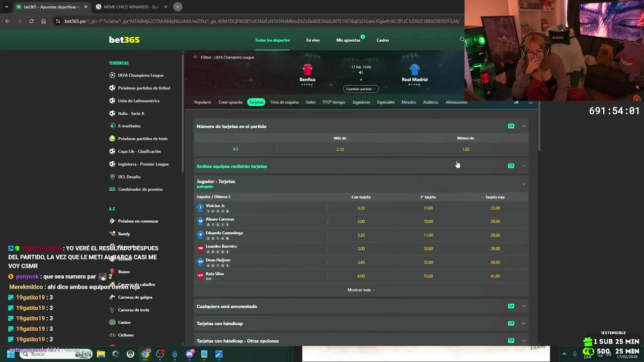Select Más de 4.5 odds 2.10

[x=340, y=149]
